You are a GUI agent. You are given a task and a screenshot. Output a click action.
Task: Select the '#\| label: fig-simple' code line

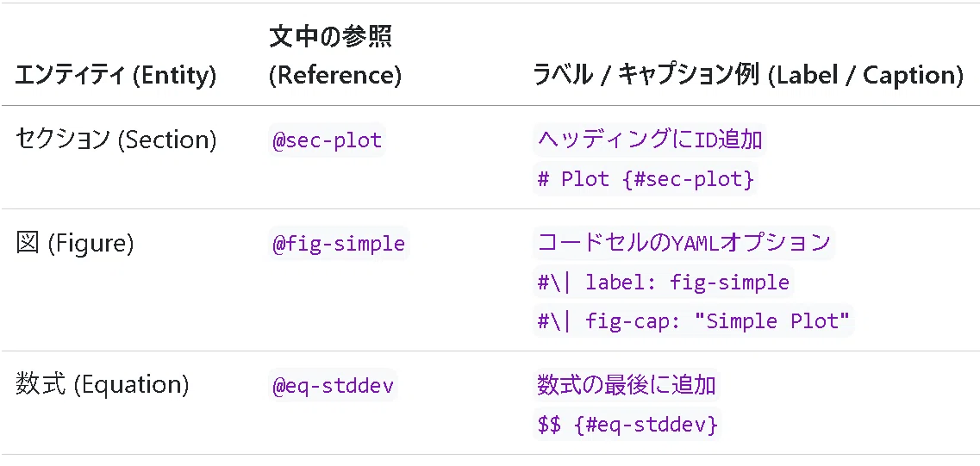663,283
